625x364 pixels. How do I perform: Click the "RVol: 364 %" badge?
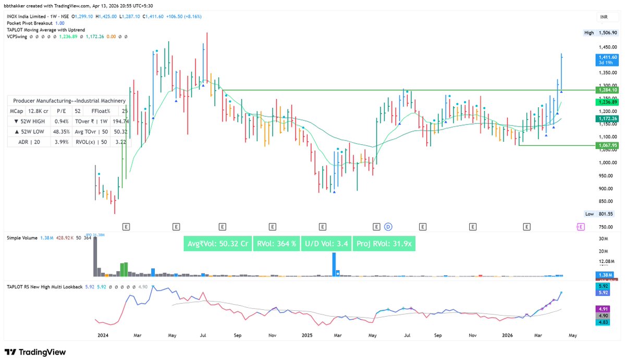(x=276, y=243)
